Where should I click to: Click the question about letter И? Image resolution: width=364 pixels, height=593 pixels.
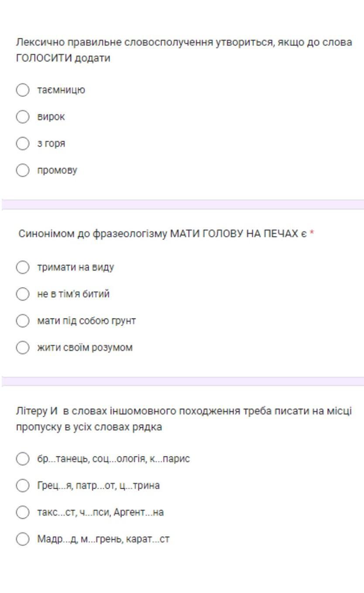pyautogui.click(x=183, y=418)
